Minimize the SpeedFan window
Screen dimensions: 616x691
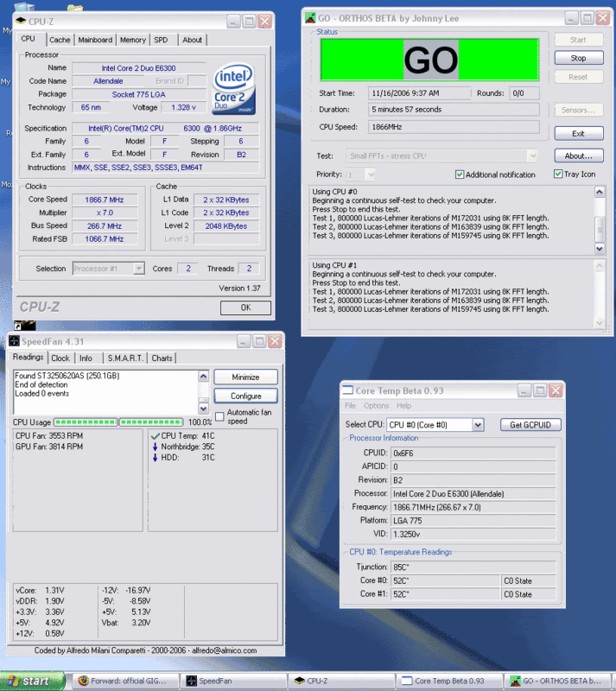point(244,341)
